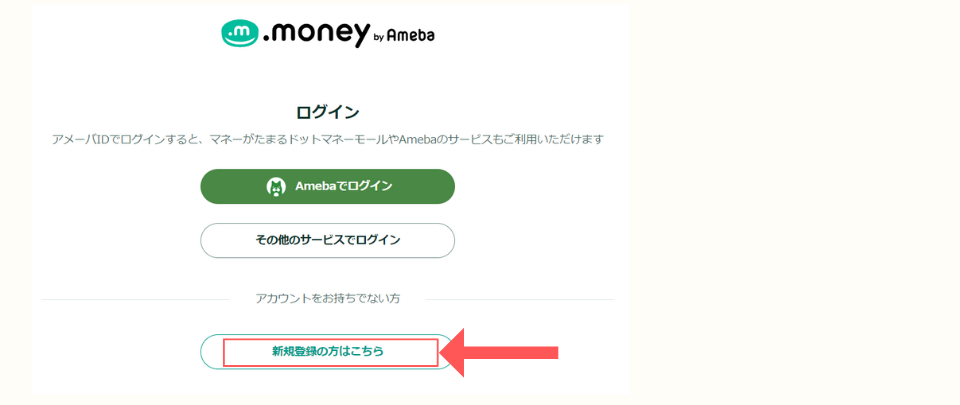Screen dimensions: 960x405
Task: Click the red highlight border around the registration text
Action: 331,352
